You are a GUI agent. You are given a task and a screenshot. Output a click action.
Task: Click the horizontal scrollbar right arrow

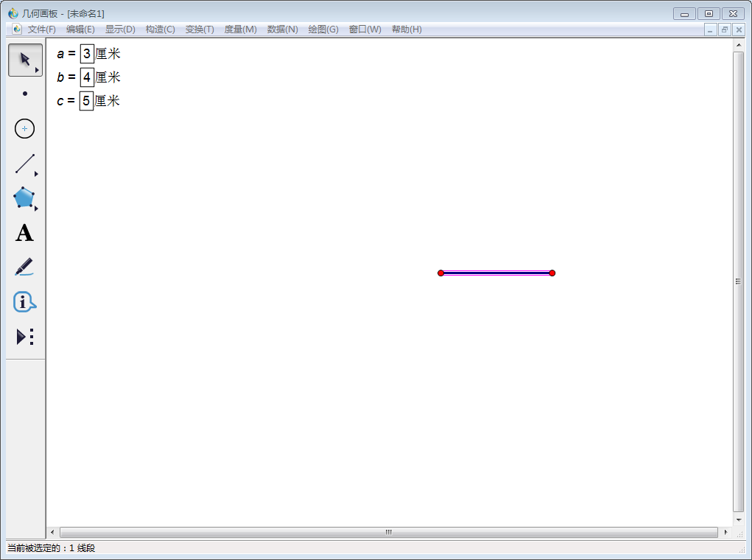click(x=725, y=532)
